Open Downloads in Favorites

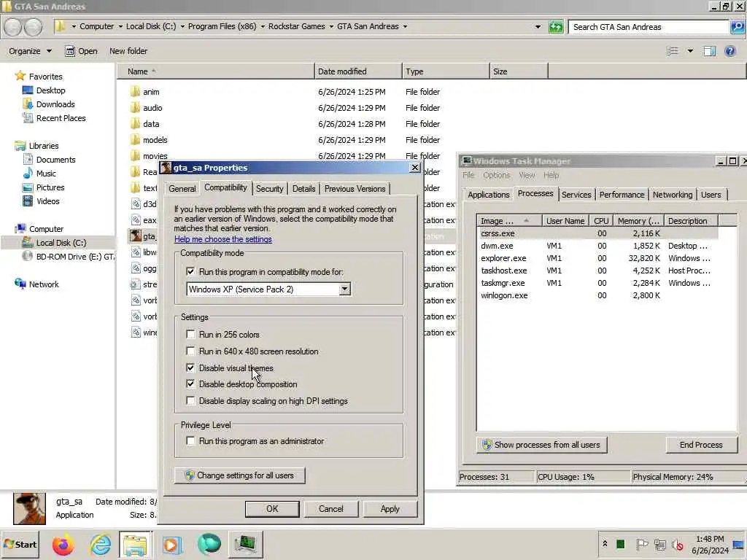point(55,104)
